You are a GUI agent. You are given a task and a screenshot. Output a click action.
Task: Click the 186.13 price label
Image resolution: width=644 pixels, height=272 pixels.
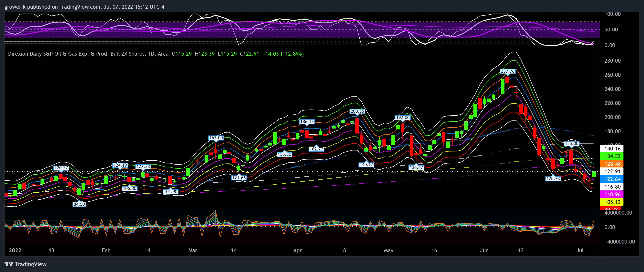pyautogui.click(x=307, y=122)
